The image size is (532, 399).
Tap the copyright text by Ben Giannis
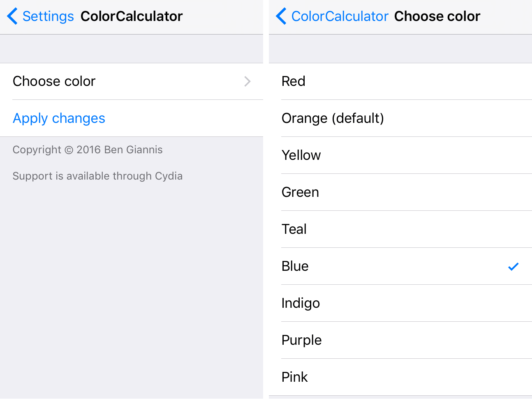click(88, 150)
